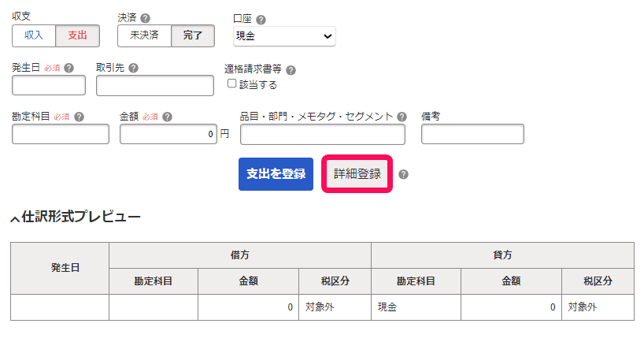Select the 支出 toggle
Screen dimensions: 644x342
tap(78, 35)
